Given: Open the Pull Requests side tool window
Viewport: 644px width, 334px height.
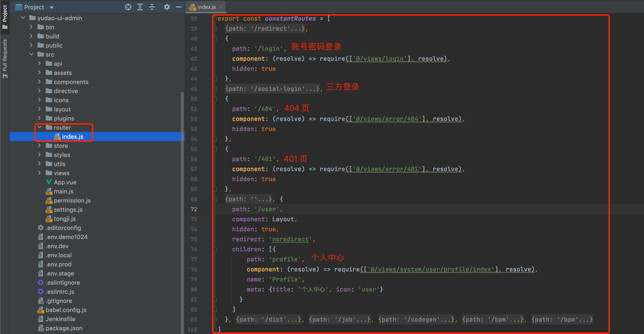Looking at the screenshot, I should click(x=5, y=58).
